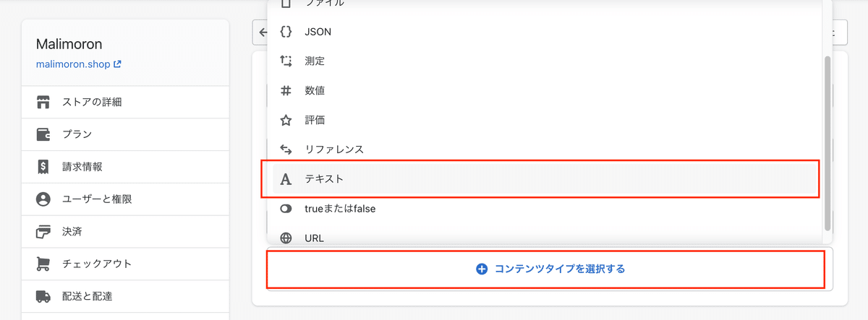Click the store icon beside ストアの詳細
868x320 pixels.
43,102
